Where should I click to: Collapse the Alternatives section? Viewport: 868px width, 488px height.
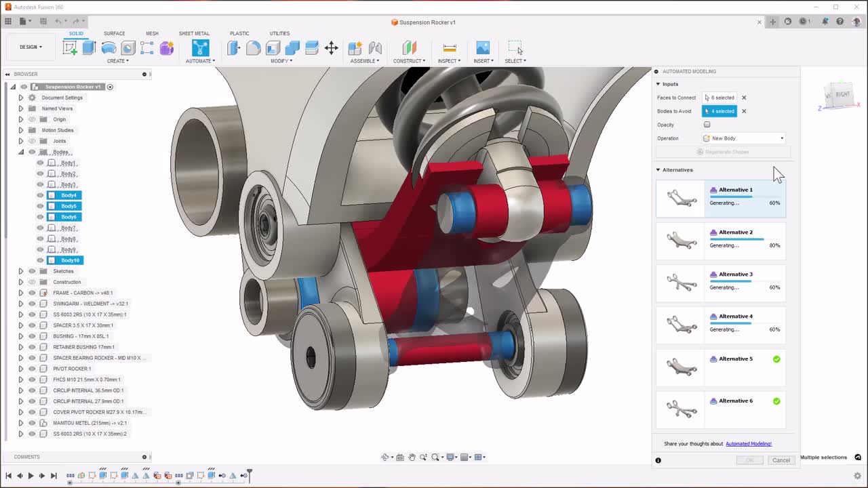(658, 170)
